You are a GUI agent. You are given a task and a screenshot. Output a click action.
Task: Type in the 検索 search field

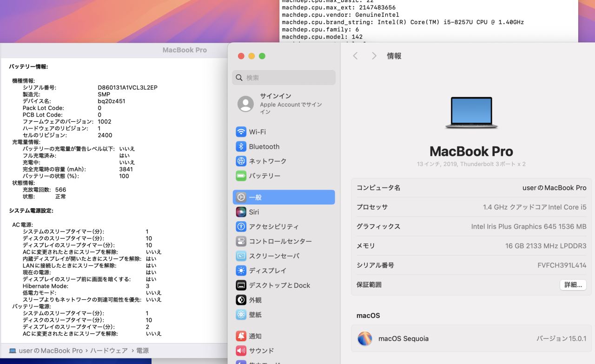pos(288,78)
